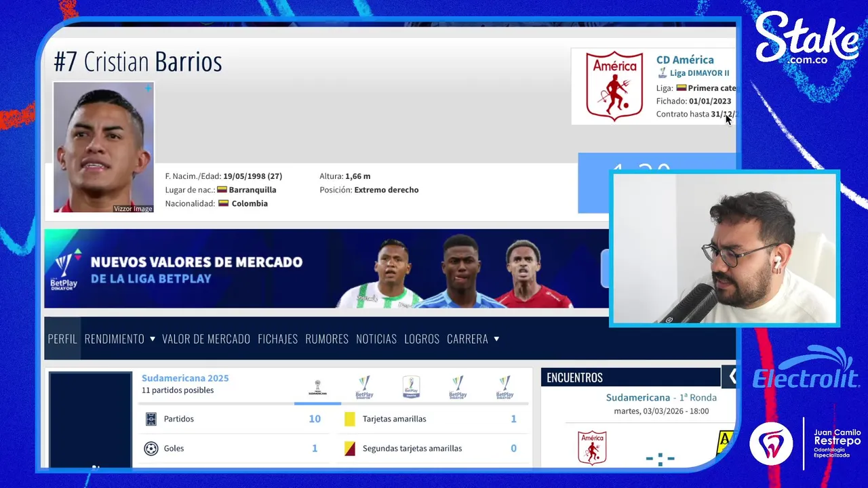Click the plus icon on the player photo
The image size is (868, 488).
point(147,89)
